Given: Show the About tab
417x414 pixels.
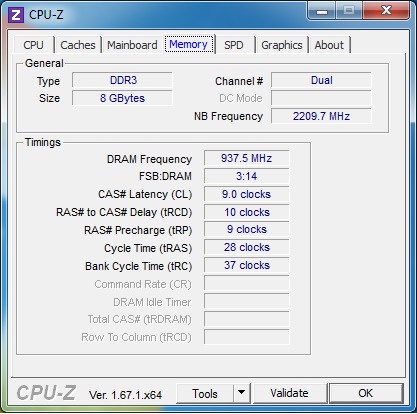Looking at the screenshot, I should click(x=329, y=45).
